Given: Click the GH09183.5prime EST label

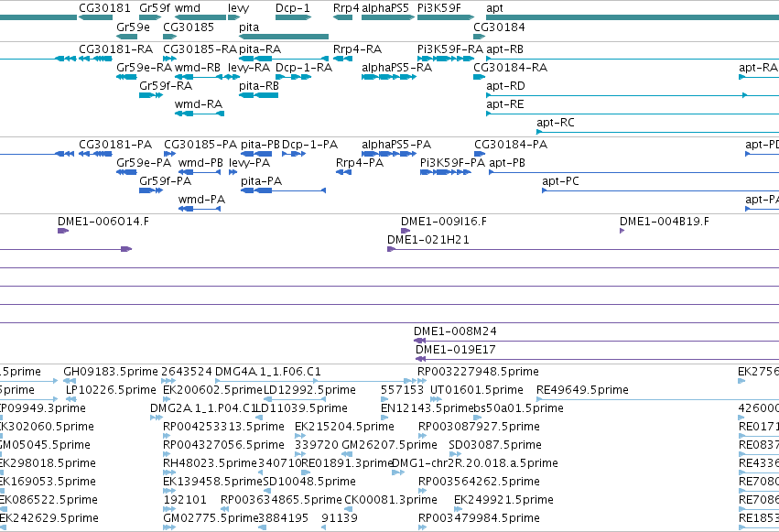Looking at the screenshot, I should [x=110, y=372].
